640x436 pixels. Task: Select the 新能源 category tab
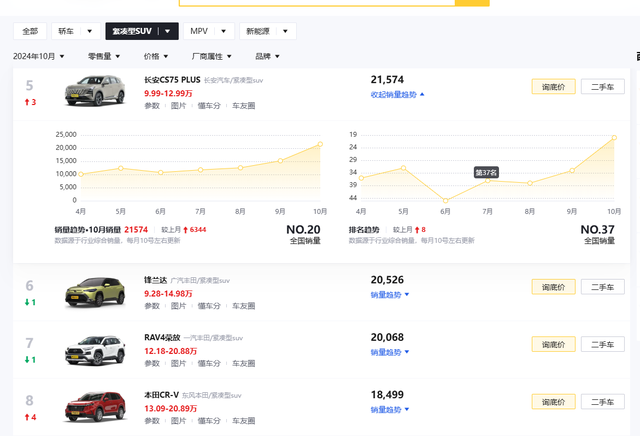tap(258, 31)
